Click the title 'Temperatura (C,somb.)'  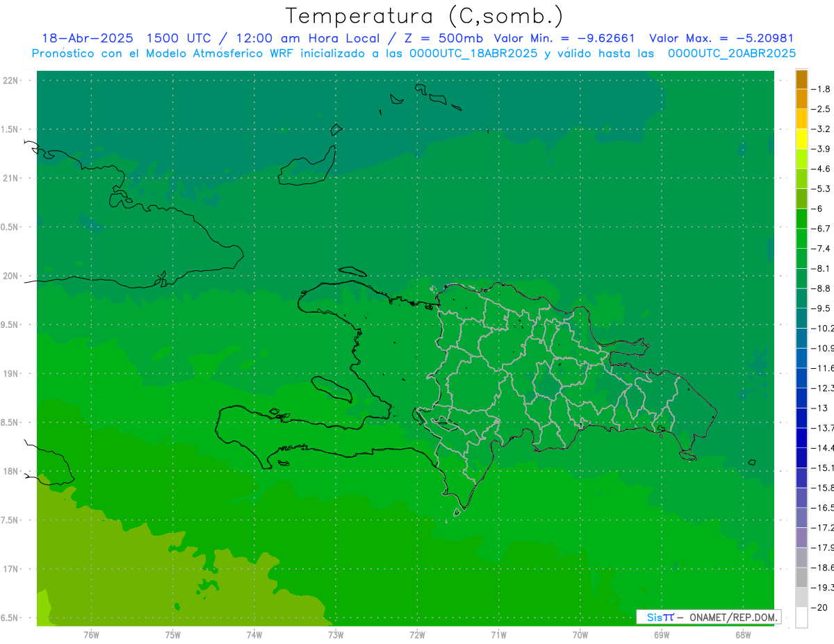pyautogui.click(x=425, y=17)
